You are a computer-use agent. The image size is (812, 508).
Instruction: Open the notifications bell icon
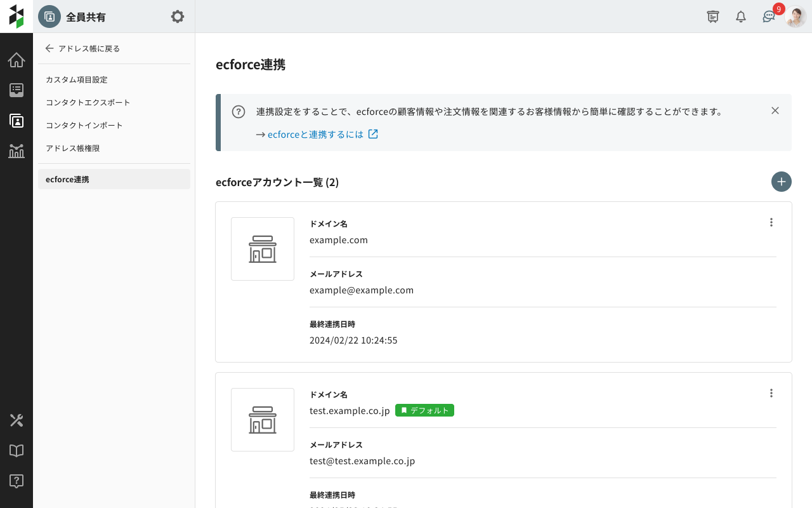tap(741, 17)
